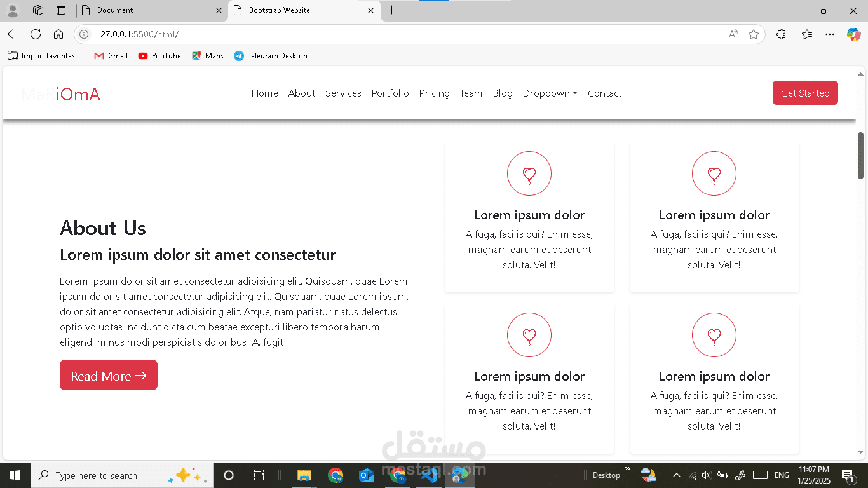Image resolution: width=868 pixels, height=488 pixels.
Task: Close the Document tab
Action: [x=219, y=10]
